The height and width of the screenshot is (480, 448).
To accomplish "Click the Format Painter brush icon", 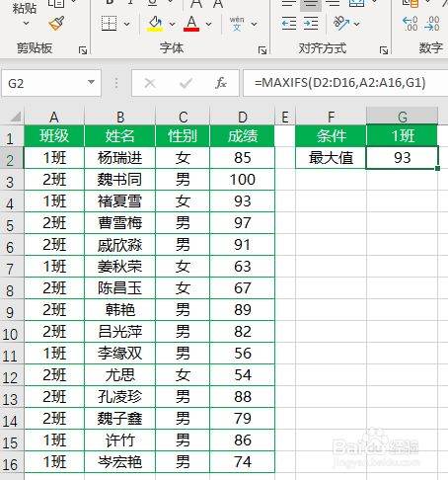I will point(56,24).
